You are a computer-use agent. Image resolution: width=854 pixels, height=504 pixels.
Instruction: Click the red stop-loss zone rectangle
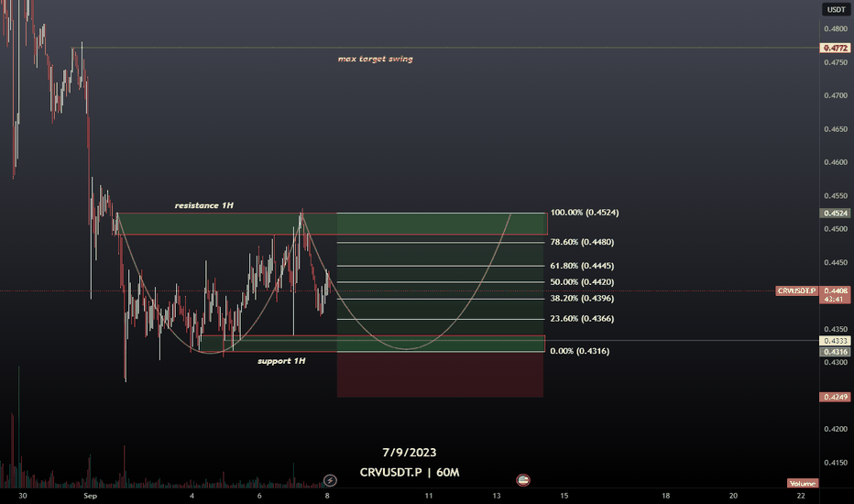click(440, 375)
